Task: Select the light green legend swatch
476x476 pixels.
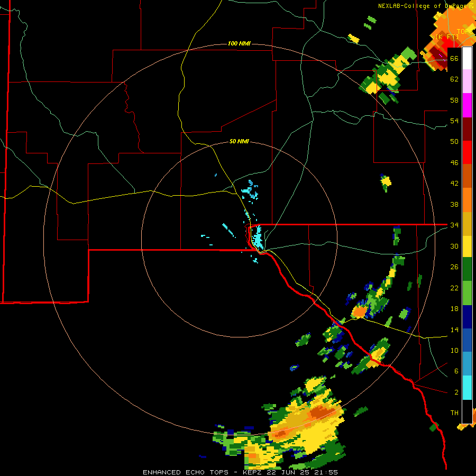Action: 467,293
